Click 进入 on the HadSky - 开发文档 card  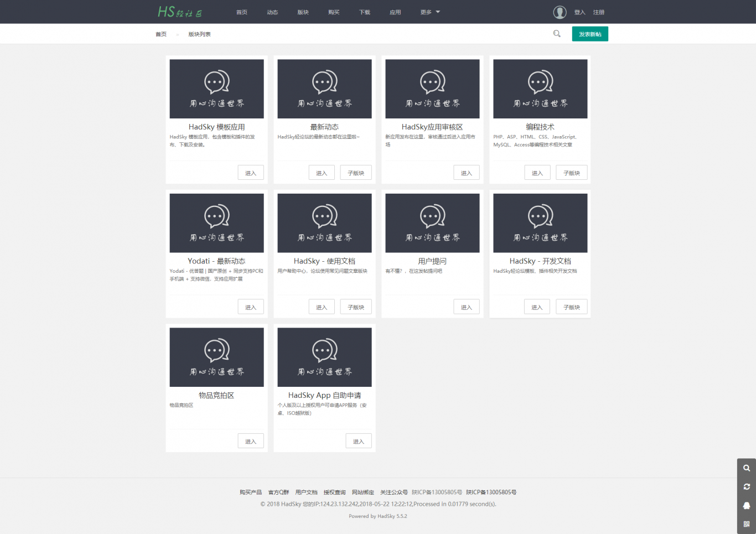(537, 307)
